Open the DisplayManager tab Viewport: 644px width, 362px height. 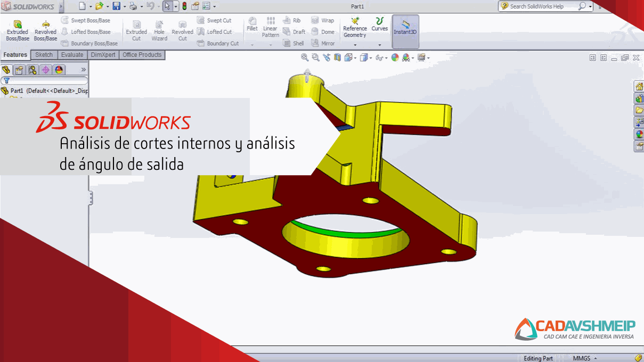click(x=59, y=70)
